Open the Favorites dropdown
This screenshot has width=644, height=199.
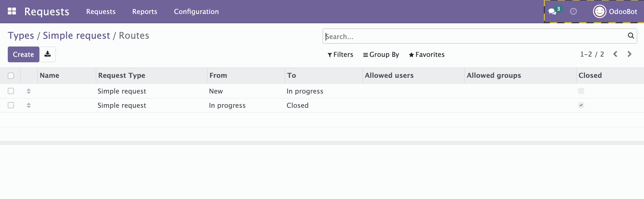(x=427, y=55)
